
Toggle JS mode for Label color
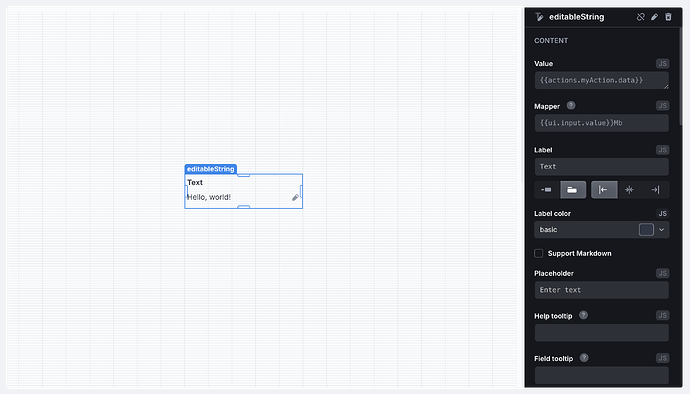[x=662, y=214]
